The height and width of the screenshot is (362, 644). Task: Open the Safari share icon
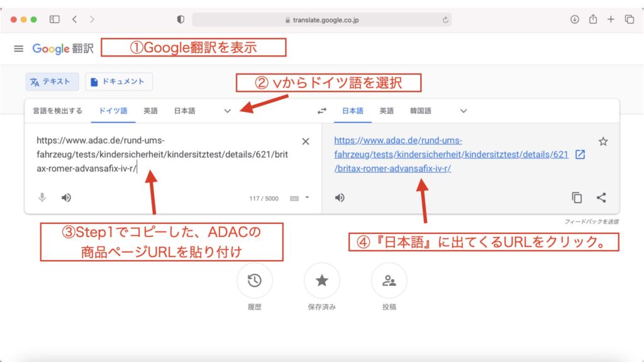[592, 19]
